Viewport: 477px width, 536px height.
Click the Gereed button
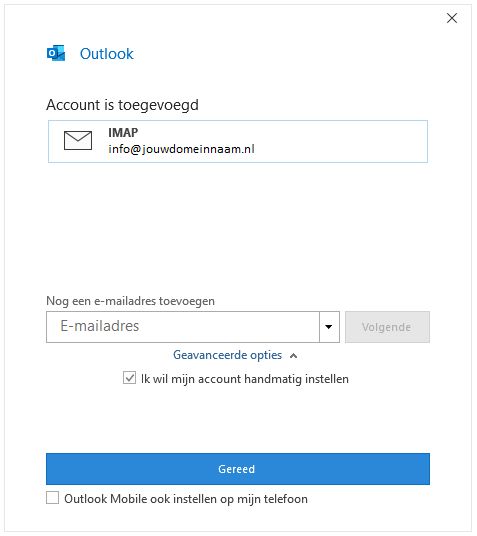tap(238, 469)
